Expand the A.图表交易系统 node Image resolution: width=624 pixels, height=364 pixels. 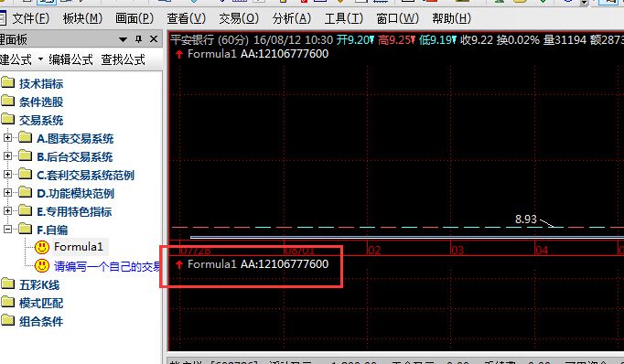tap(7, 138)
